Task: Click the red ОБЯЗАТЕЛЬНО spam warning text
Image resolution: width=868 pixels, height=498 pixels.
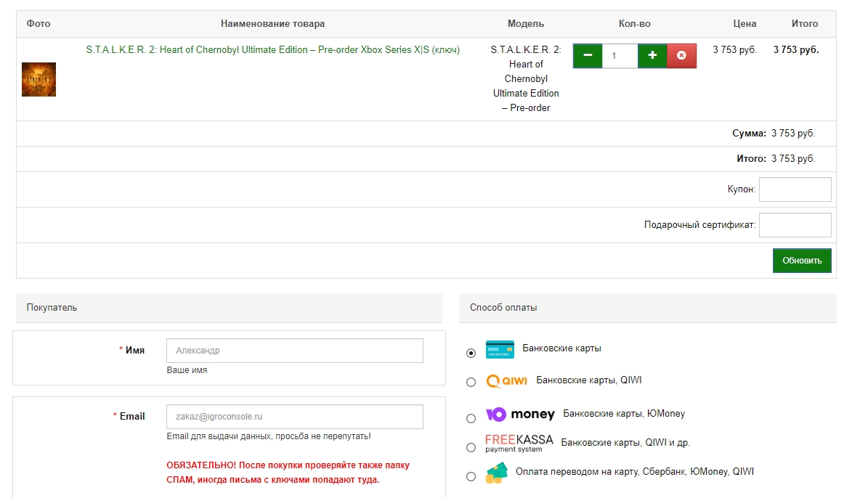Action: point(288,473)
